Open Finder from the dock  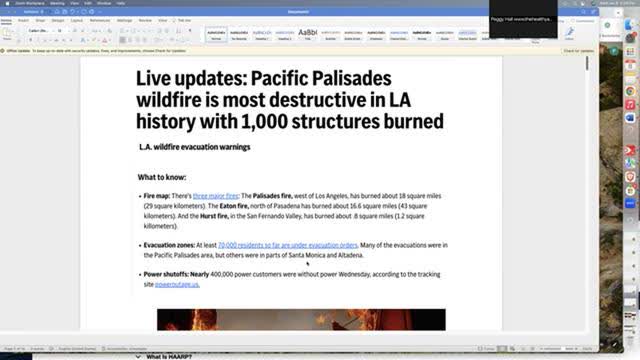(631, 25)
